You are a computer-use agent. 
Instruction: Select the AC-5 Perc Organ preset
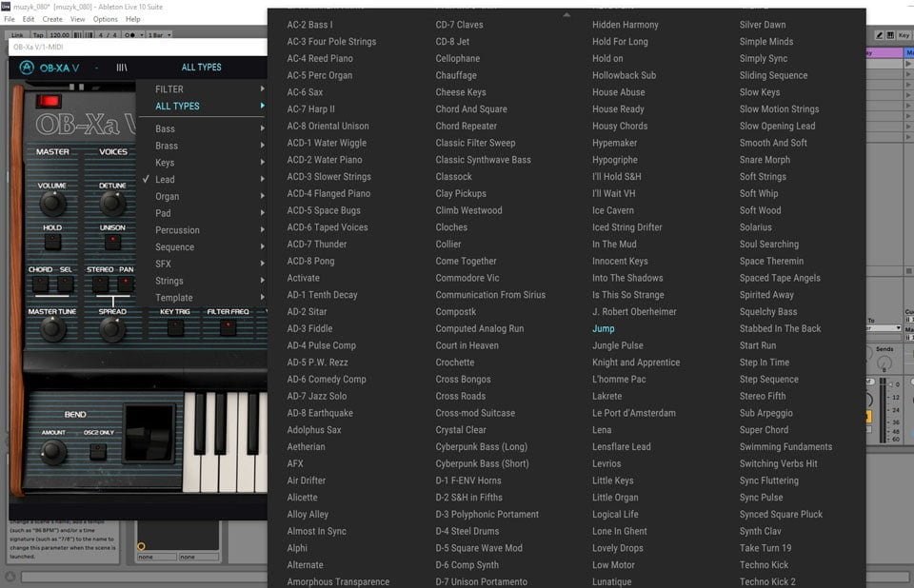(x=320, y=75)
